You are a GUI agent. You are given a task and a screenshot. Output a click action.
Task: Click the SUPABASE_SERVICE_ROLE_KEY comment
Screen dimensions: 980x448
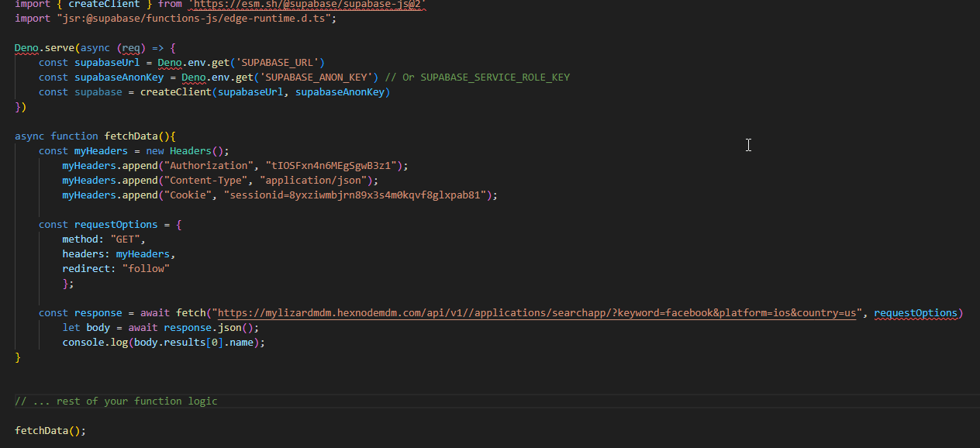tap(478, 78)
